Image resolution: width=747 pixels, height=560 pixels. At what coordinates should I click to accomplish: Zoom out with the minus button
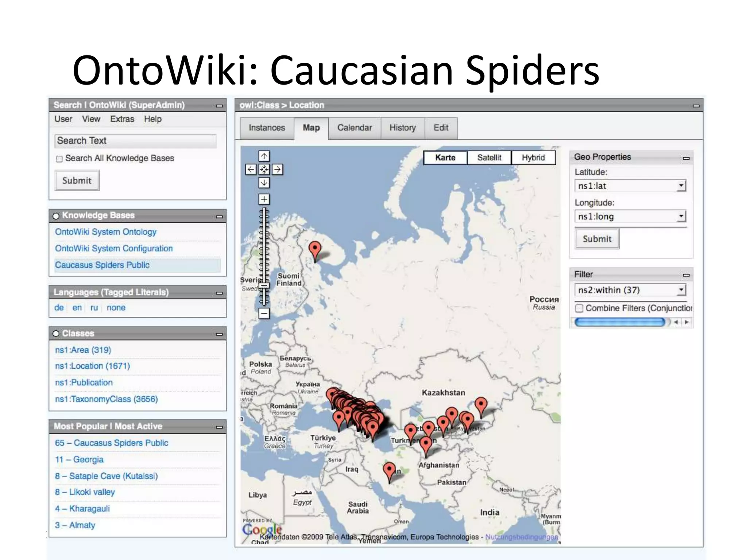click(x=264, y=313)
